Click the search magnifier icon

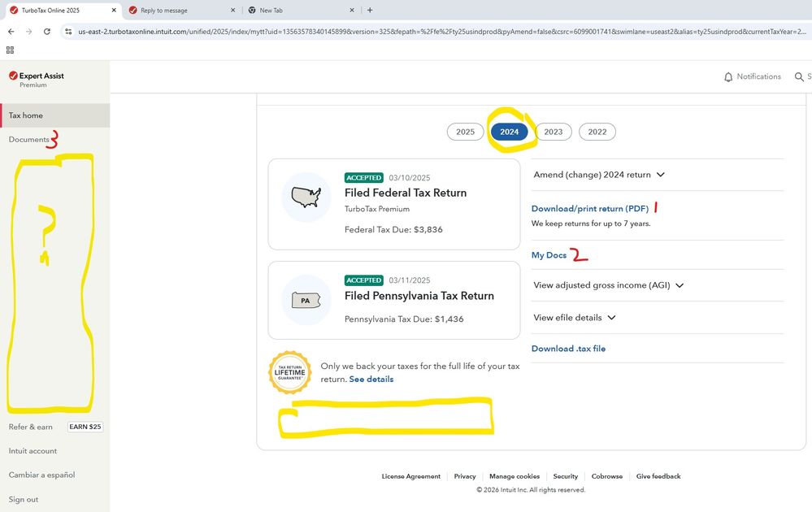pyautogui.click(x=799, y=76)
